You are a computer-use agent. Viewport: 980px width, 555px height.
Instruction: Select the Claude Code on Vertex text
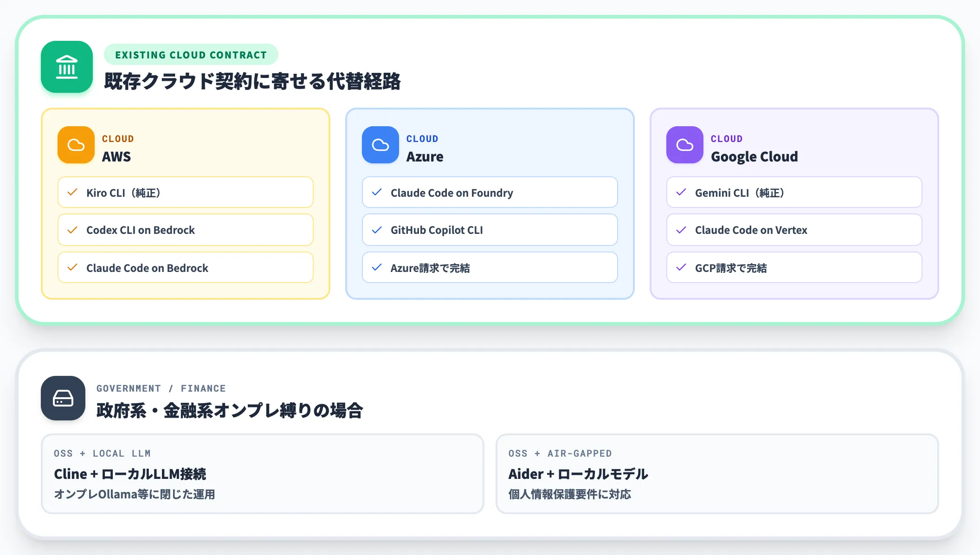coord(751,230)
